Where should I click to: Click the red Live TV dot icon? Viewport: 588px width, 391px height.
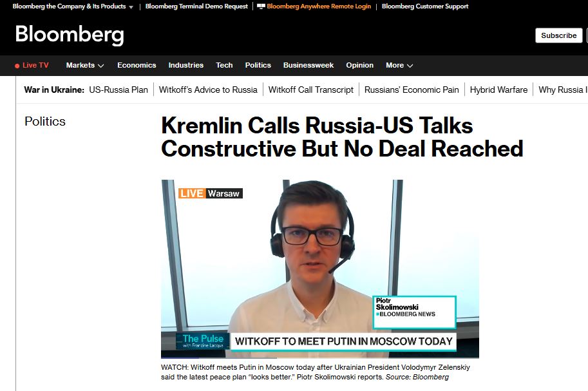point(17,66)
